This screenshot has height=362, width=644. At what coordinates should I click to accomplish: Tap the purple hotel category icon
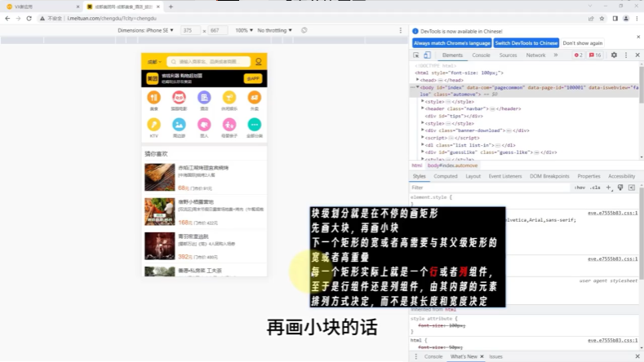pos(204,97)
